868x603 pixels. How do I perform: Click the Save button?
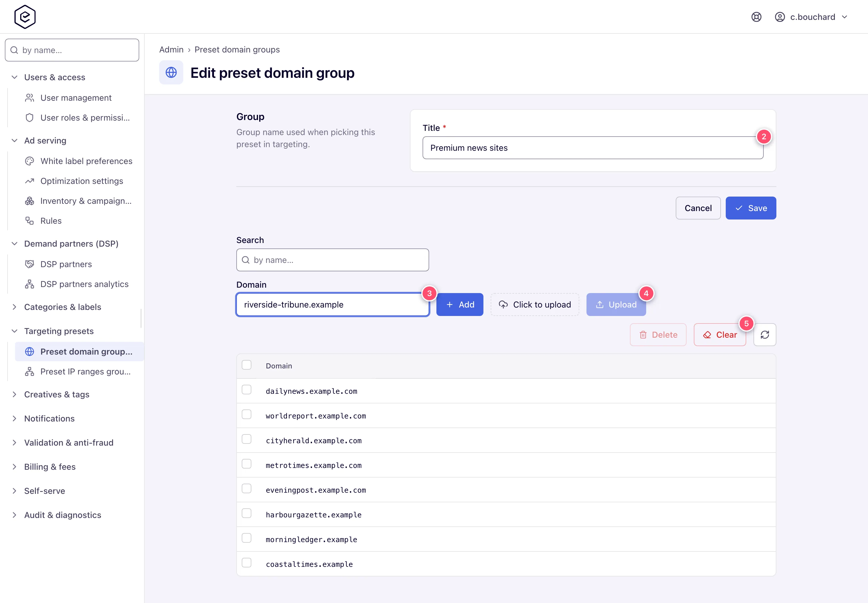pos(750,208)
